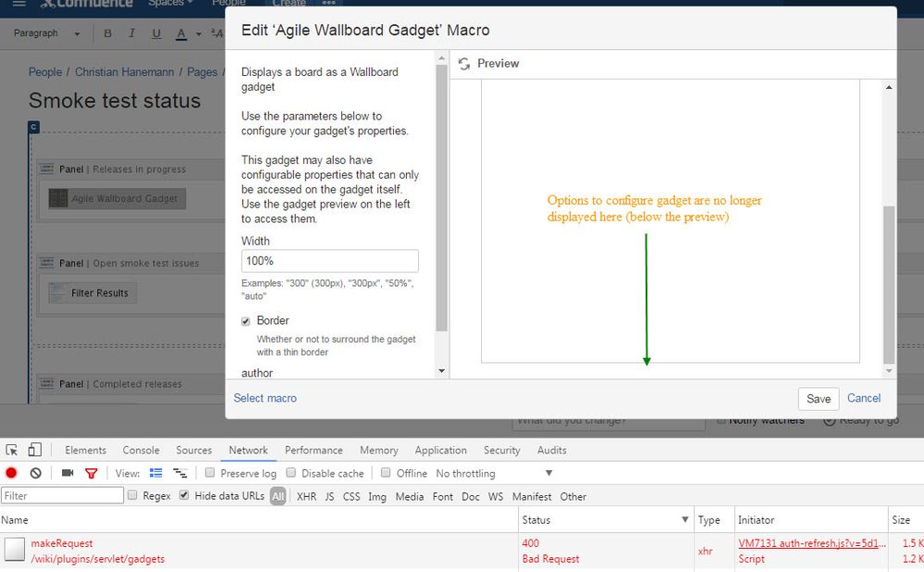Filter network requests by Doc
The image size is (924, 572).
click(x=470, y=496)
